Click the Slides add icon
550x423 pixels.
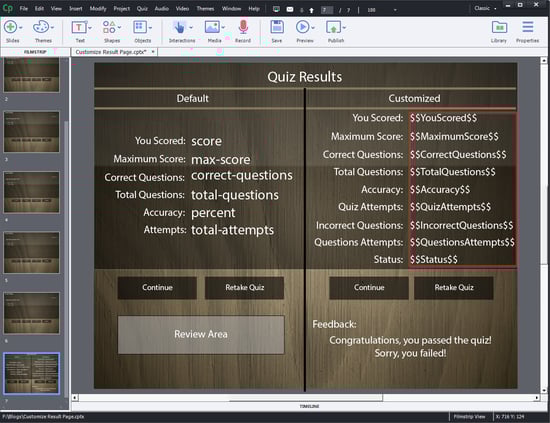[10, 27]
